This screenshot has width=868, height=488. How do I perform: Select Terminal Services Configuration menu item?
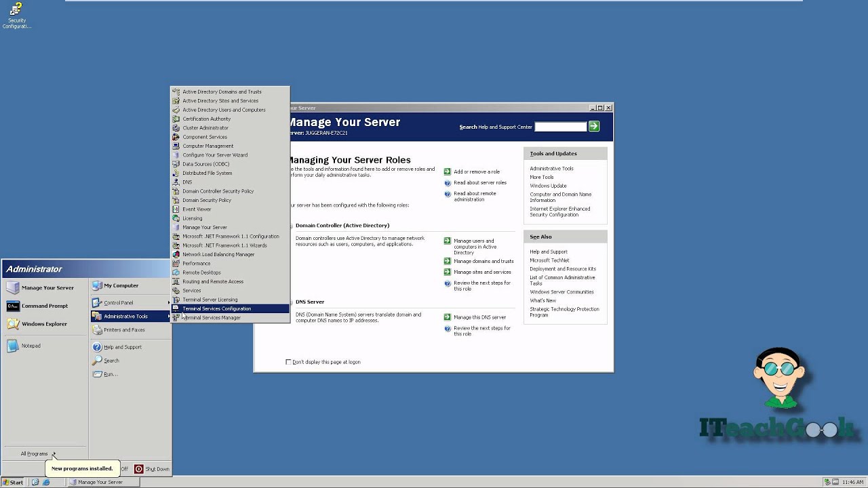click(x=216, y=308)
